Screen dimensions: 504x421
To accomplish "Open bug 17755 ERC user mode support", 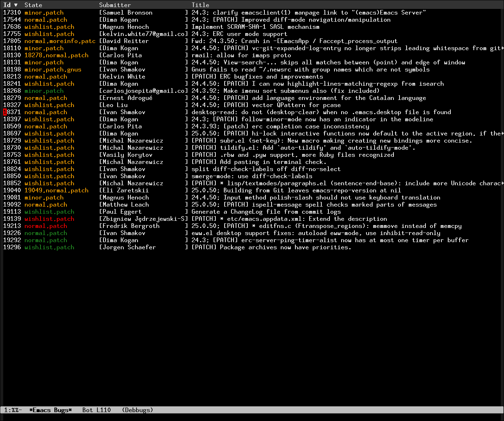I will [x=252, y=34].
